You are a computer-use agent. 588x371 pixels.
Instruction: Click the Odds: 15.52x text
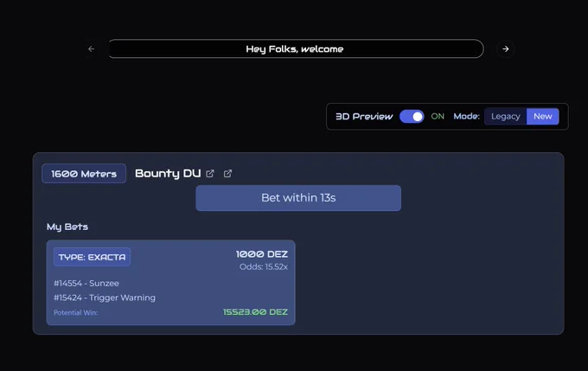click(x=264, y=266)
